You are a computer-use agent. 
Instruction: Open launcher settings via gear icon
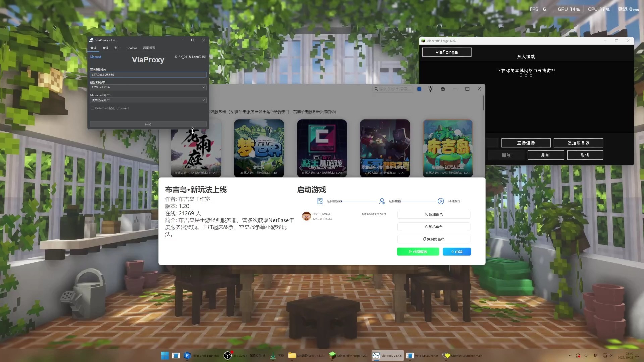tap(443, 89)
